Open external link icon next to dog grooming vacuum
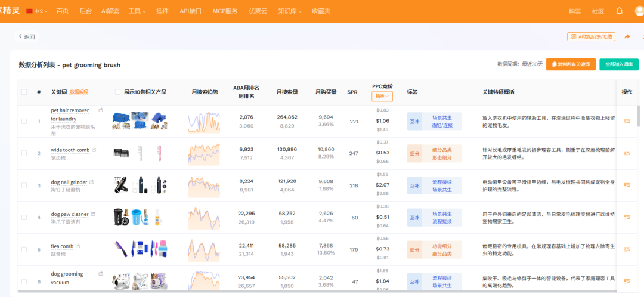 [x=101, y=274]
